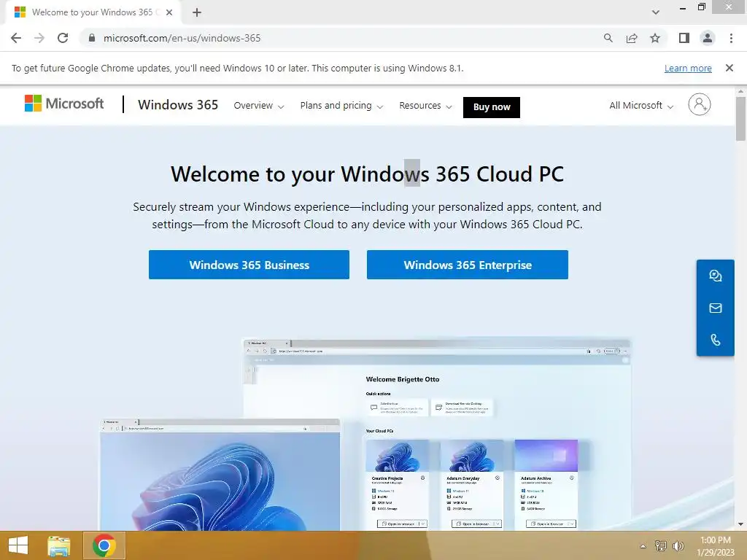The height and width of the screenshot is (560, 747).
Task: Show hidden system tray icons
Action: click(643, 546)
